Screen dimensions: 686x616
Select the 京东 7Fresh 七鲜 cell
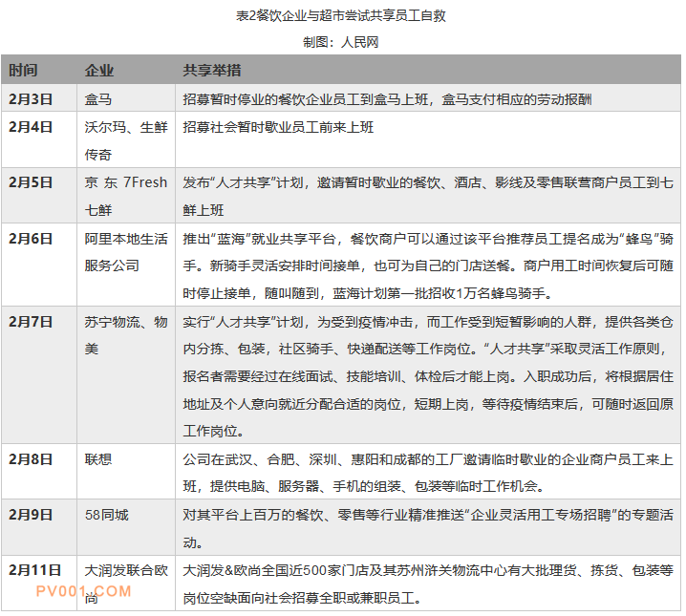(x=124, y=196)
